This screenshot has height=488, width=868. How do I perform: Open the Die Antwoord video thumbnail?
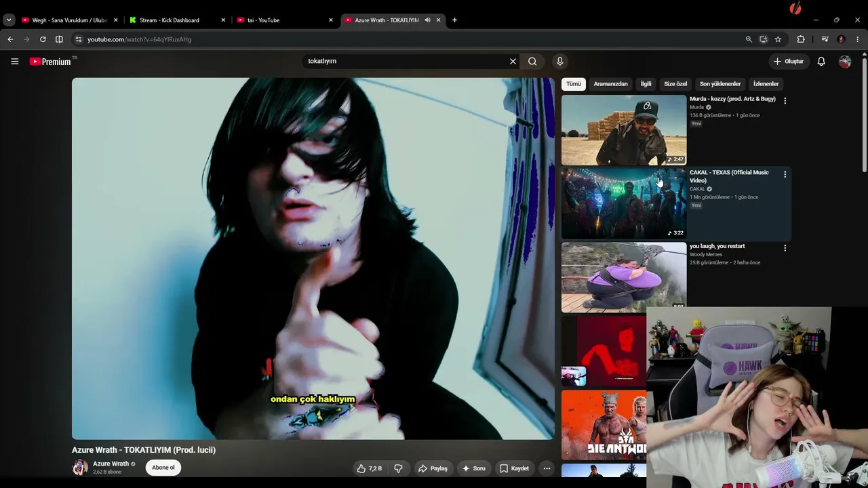pyautogui.click(x=604, y=425)
